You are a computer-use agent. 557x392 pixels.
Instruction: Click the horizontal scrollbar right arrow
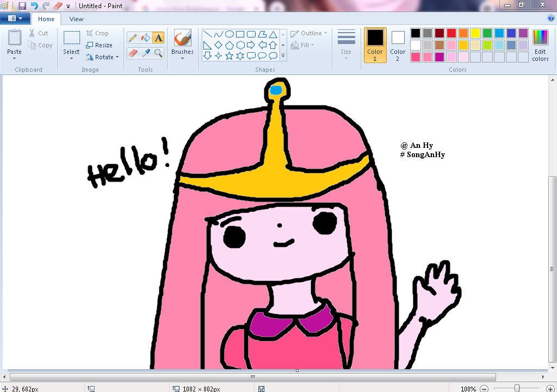[x=543, y=377]
